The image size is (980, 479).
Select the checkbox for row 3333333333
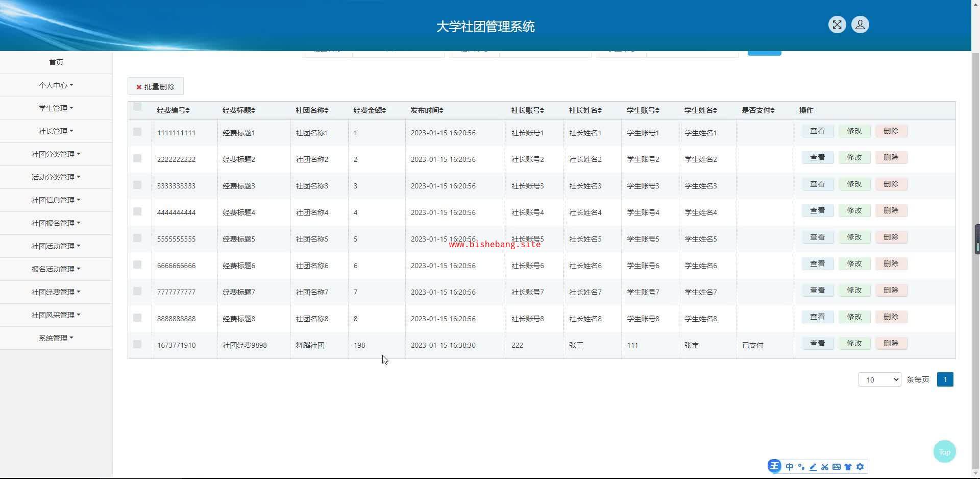pyautogui.click(x=137, y=185)
